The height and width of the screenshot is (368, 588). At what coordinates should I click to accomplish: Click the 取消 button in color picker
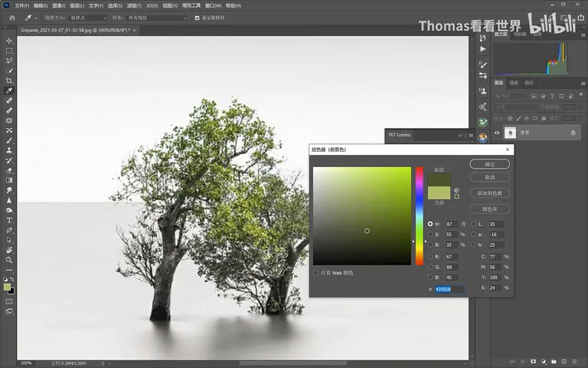point(490,177)
